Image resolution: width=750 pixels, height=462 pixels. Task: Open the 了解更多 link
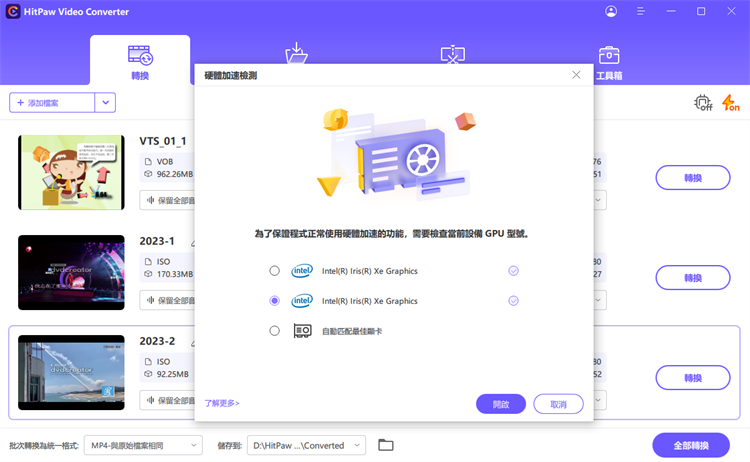tap(222, 403)
